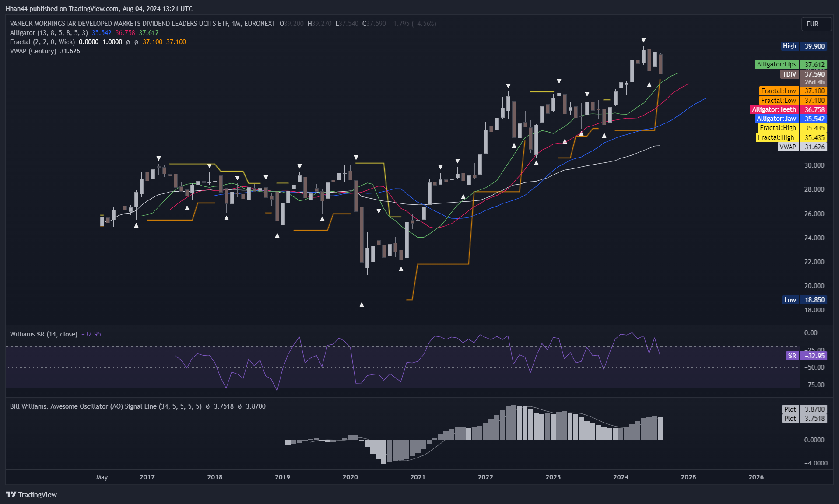Select the Williams %R (14, close) legend
The height and width of the screenshot is (504, 839).
click(44, 334)
